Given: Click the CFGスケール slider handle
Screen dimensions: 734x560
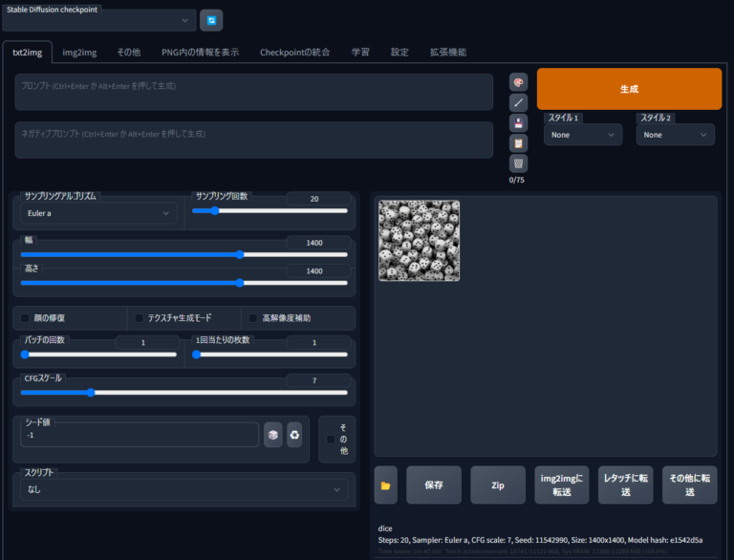Looking at the screenshot, I should 91,393.
